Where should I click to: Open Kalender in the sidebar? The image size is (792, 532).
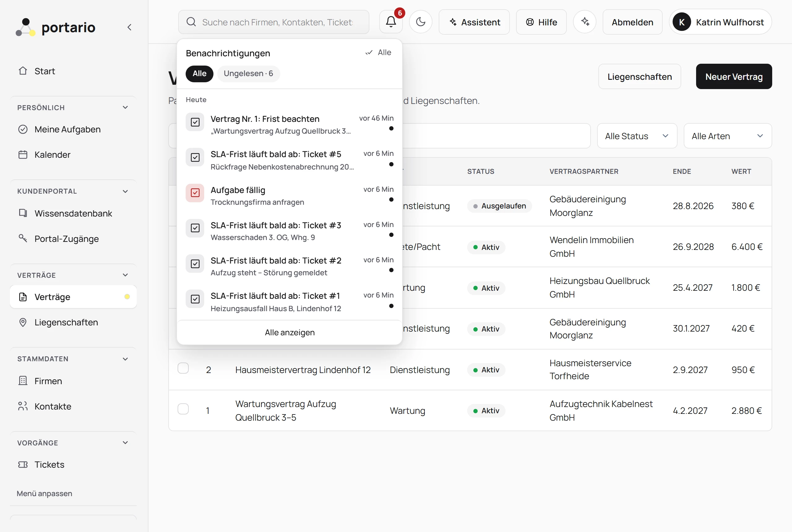73,155
